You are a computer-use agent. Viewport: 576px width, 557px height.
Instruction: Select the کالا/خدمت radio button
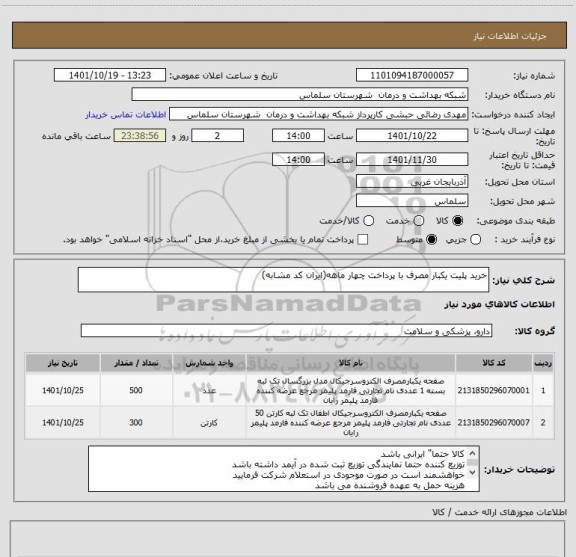(368, 221)
